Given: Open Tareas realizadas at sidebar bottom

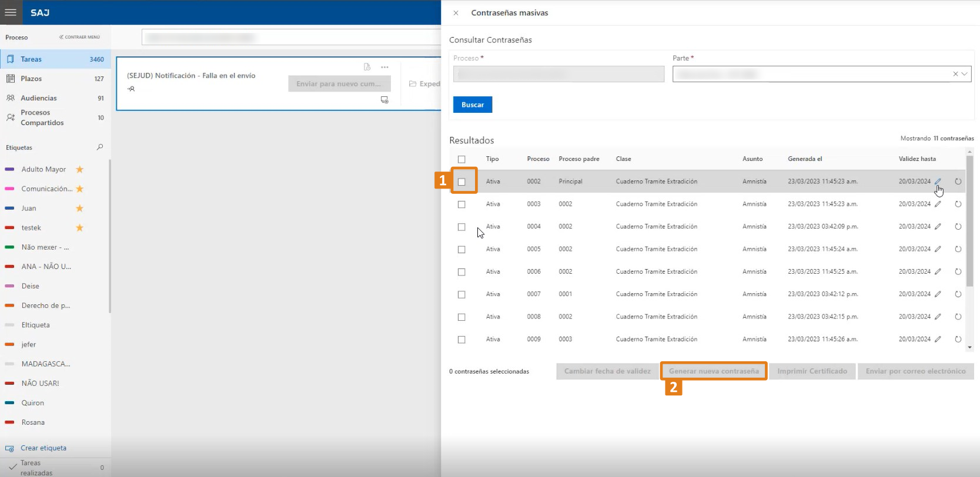Looking at the screenshot, I should click(55, 468).
